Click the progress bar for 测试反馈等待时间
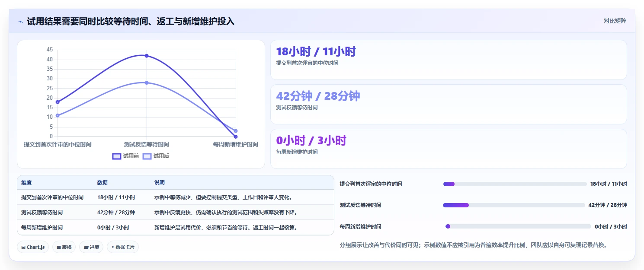The image size is (644, 270). coord(514,205)
